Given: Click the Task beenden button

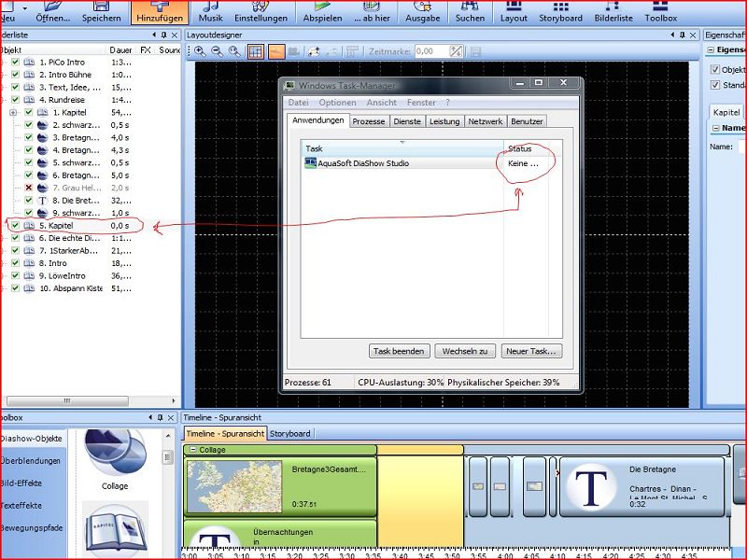Looking at the screenshot, I should coord(400,351).
